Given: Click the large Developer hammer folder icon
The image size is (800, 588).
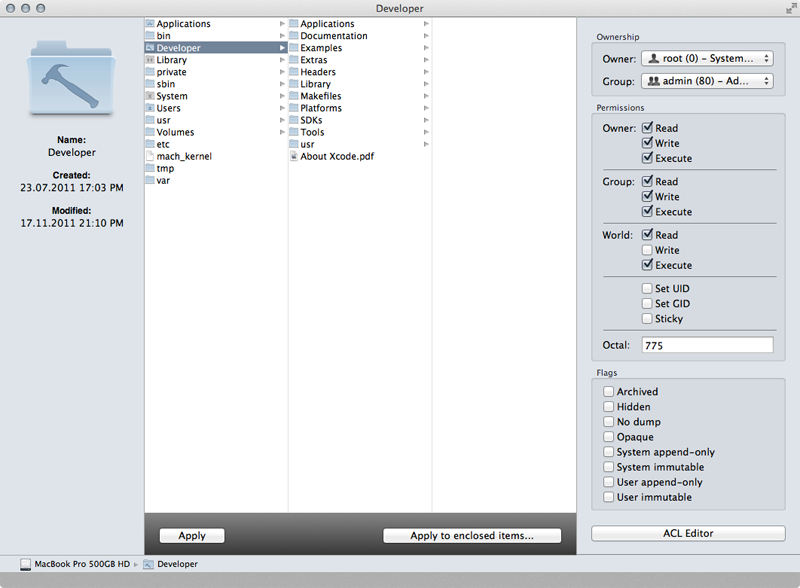Looking at the screenshot, I should (x=71, y=78).
